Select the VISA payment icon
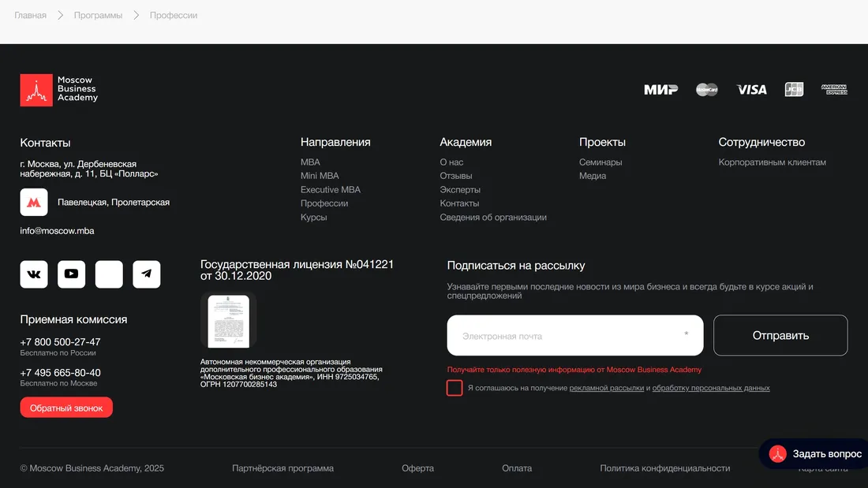Image resolution: width=868 pixels, height=488 pixels. tap(751, 89)
